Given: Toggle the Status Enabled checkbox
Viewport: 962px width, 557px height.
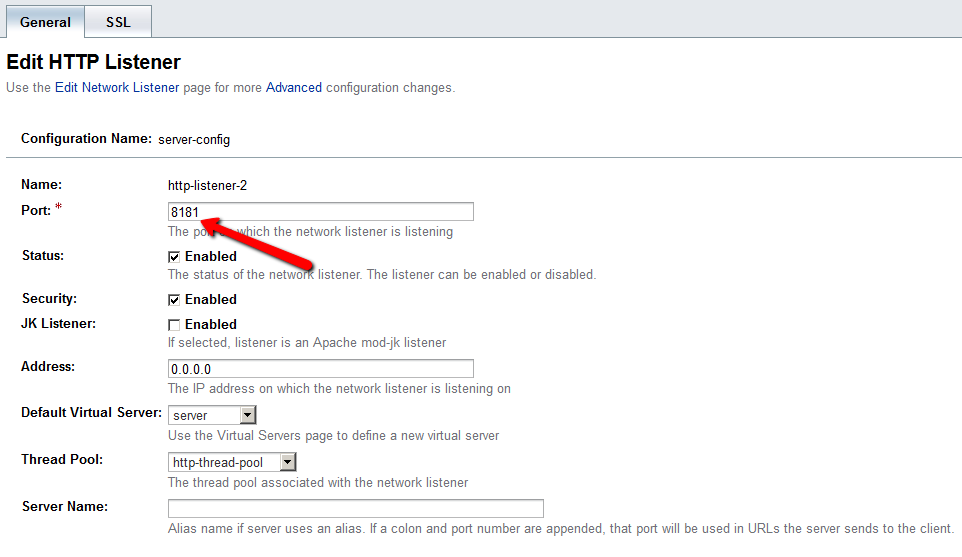Looking at the screenshot, I should pyautogui.click(x=174, y=257).
